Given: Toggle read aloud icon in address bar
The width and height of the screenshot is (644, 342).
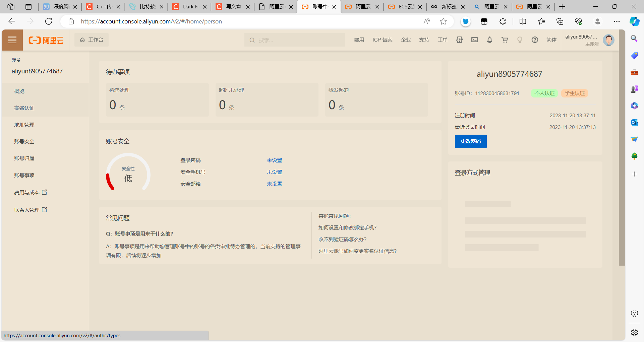Looking at the screenshot, I should [x=426, y=21].
